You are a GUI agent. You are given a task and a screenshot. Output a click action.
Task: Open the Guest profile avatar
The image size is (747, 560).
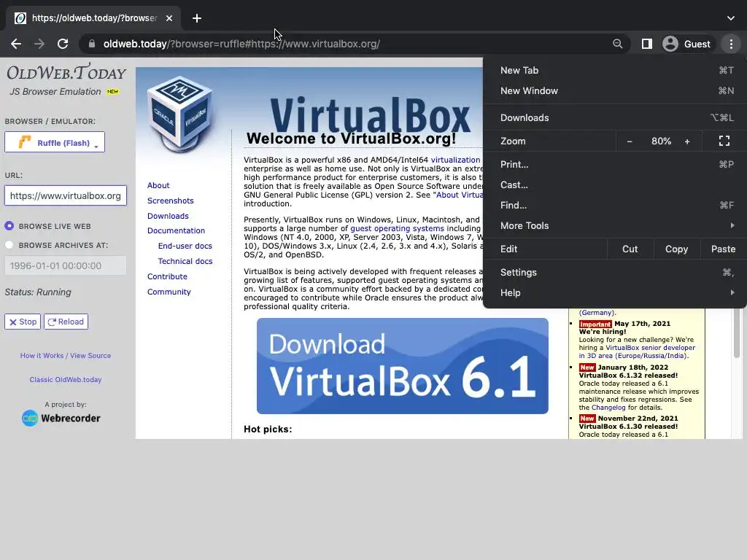click(x=670, y=44)
